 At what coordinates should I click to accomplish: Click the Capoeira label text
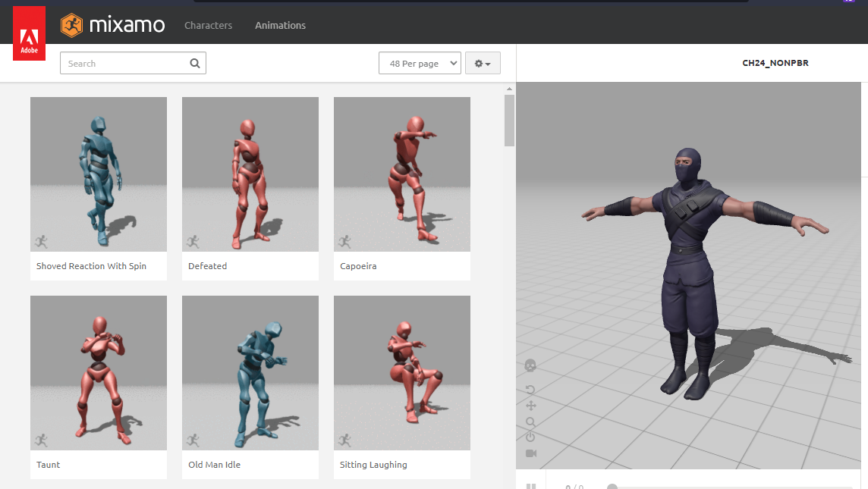[358, 266]
